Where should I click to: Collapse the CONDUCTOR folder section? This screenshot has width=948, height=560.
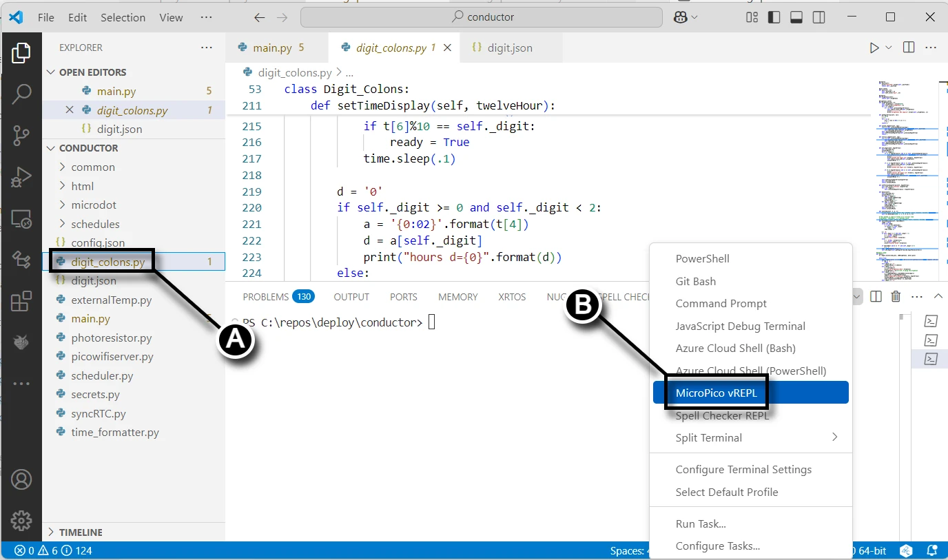(88, 148)
